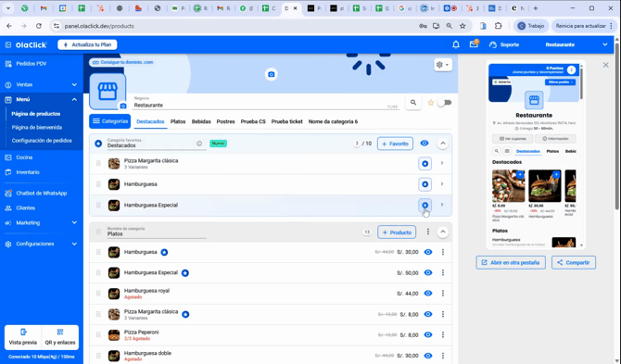
Task: Collapse the Menú sidebar section
Action: click(x=42, y=99)
